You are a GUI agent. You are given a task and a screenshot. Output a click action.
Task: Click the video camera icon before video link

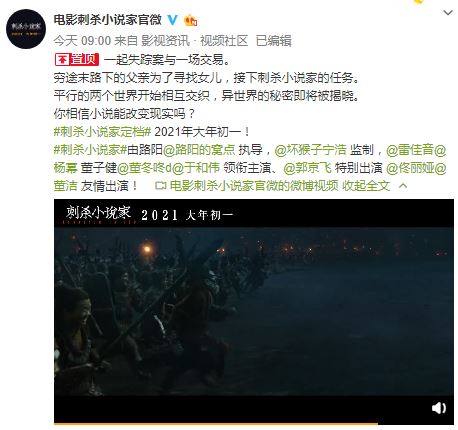coord(161,186)
